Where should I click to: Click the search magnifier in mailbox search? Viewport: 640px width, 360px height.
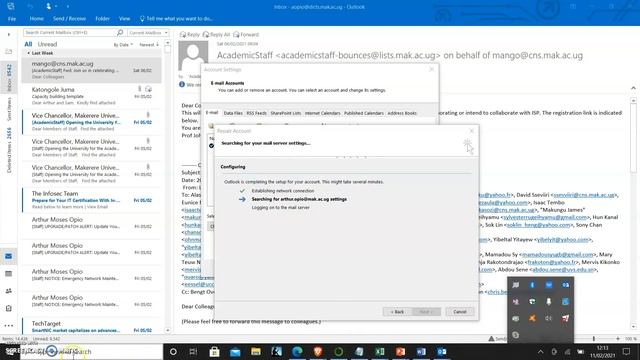click(x=120, y=32)
